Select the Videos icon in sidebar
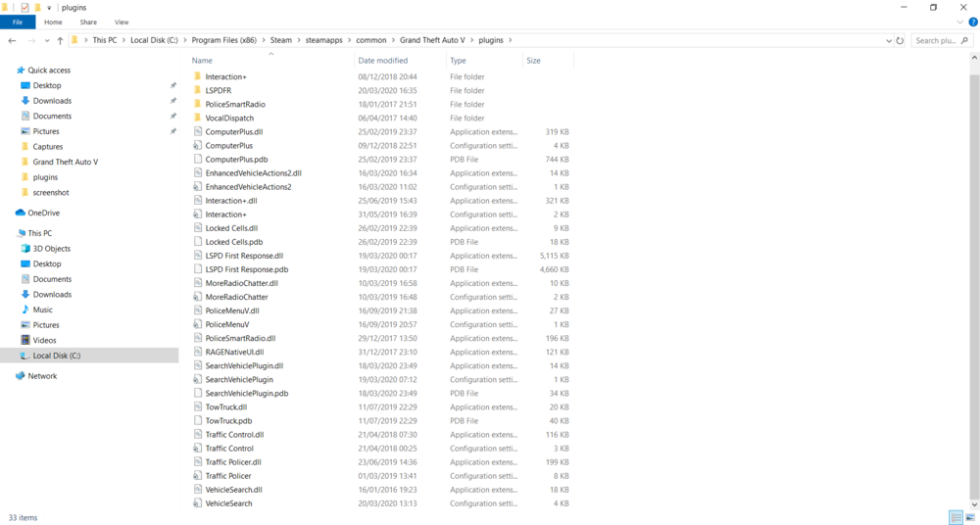Screen dimensions: 980x525 click(x=25, y=341)
